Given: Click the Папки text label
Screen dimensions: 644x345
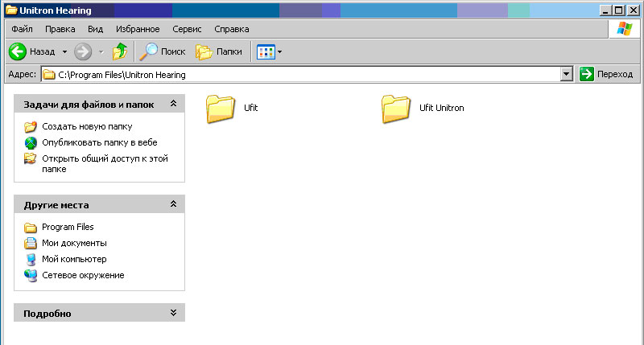Looking at the screenshot, I should click(x=229, y=51).
